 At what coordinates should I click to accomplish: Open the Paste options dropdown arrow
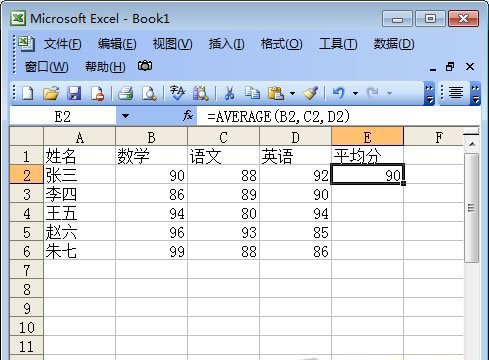292,93
